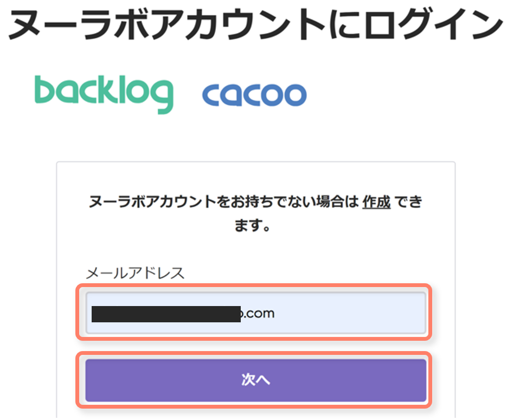This screenshot has width=507, height=420.
Task: Click the でき text right of 作成
Action: tap(408, 202)
